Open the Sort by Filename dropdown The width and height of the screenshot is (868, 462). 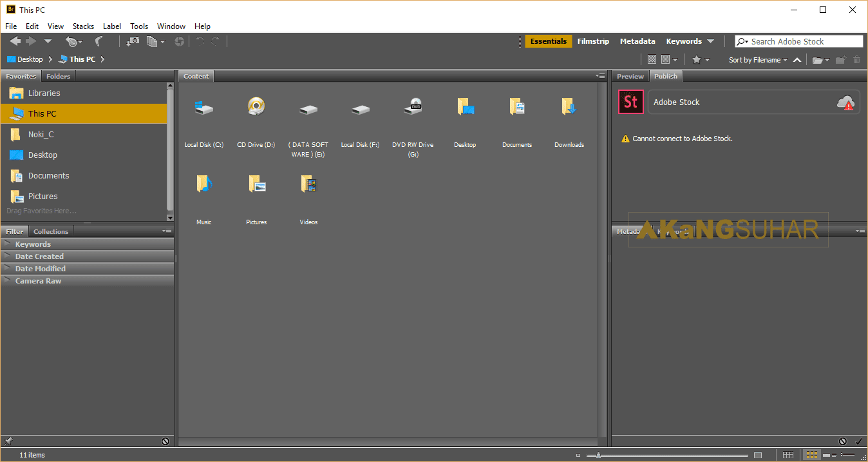pyautogui.click(x=758, y=60)
